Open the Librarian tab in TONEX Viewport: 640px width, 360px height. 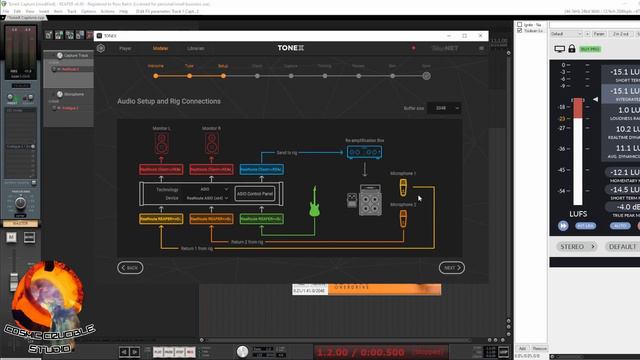coord(196,48)
